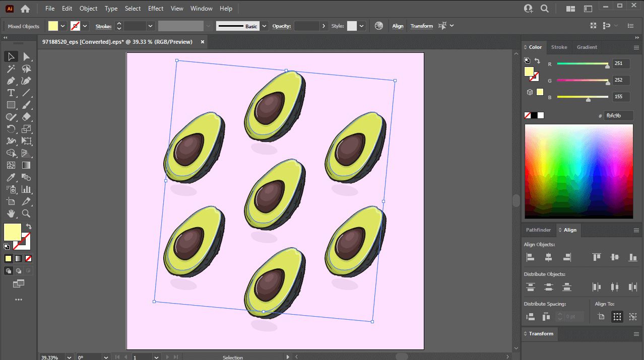Select the Curvature tool
The height and width of the screenshot is (360, 644).
click(x=27, y=81)
